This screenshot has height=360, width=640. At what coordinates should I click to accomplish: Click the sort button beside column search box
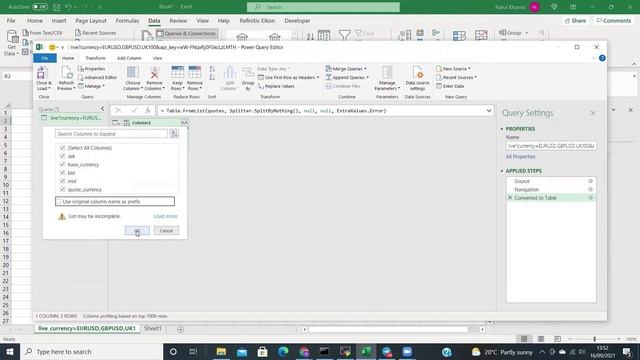point(174,133)
